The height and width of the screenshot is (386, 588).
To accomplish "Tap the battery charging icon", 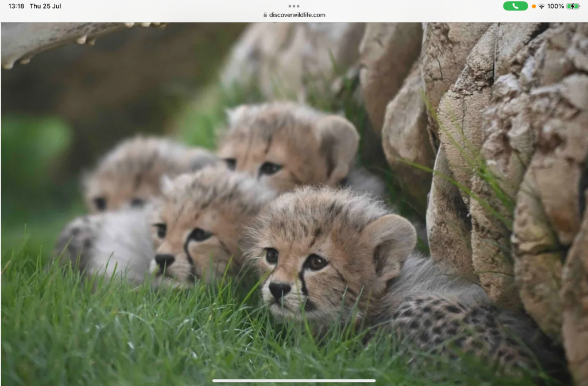I will [573, 6].
